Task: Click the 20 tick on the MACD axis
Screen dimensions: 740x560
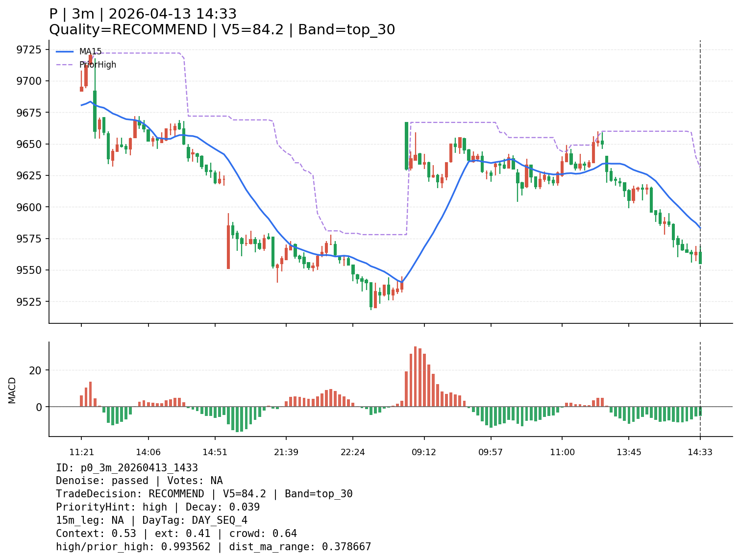Action: [x=37, y=370]
